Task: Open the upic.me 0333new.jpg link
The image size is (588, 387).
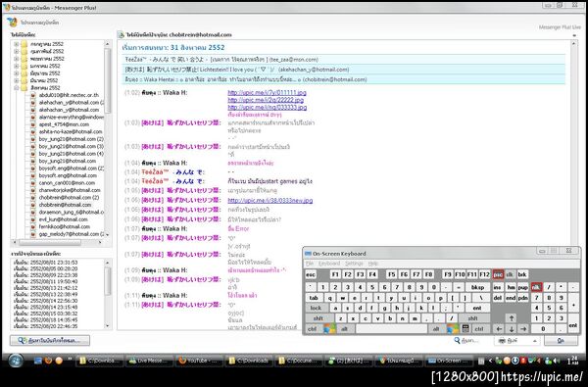Action: [x=270, y=201]
